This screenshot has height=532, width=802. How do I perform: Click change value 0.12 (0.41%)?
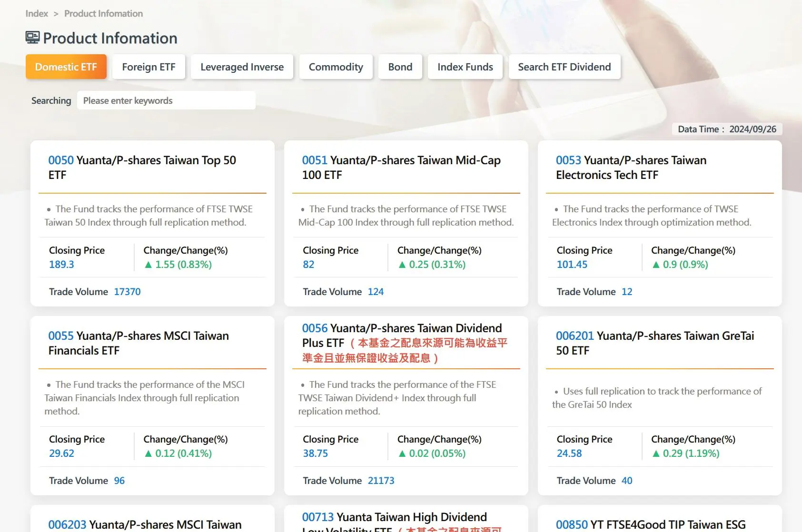coord(178,453)
